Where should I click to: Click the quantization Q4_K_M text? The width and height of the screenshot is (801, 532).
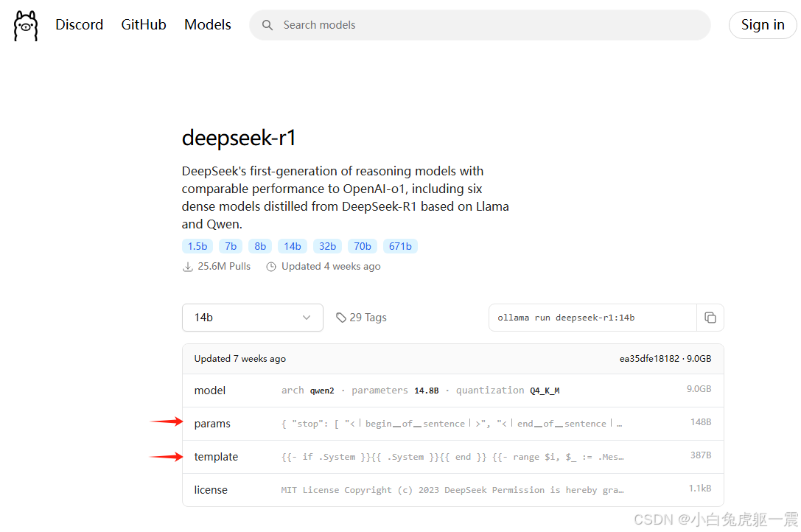pyautogui.click(x=508, y=391)
